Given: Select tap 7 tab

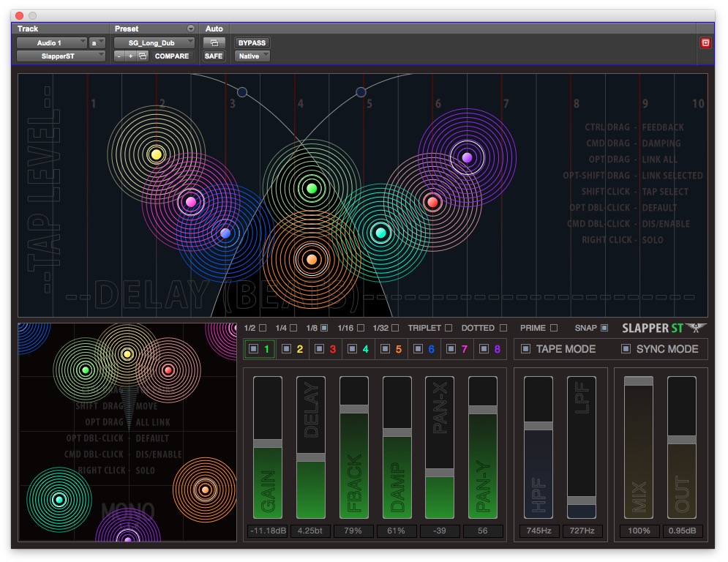Looking at the screenshot, I should (x=457, y=349).
